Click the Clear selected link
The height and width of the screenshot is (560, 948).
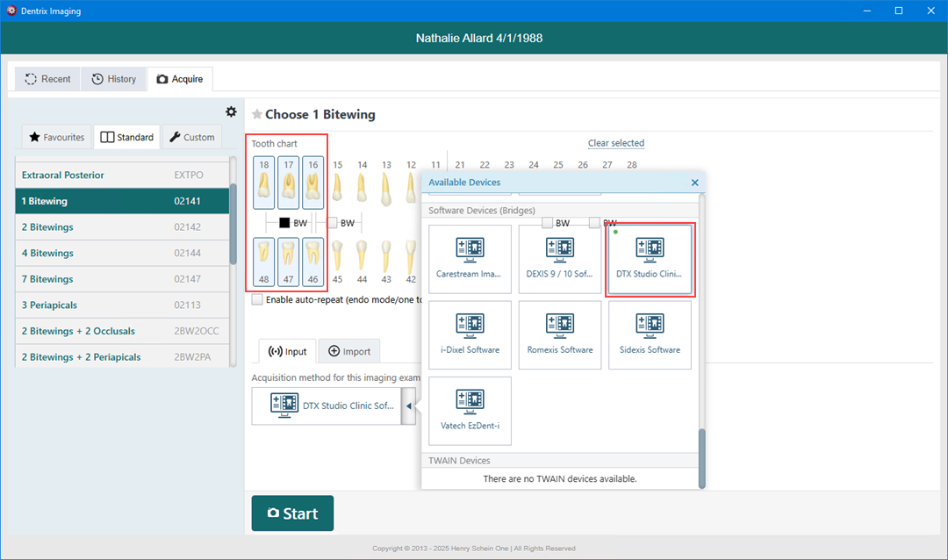pos(615,143)
